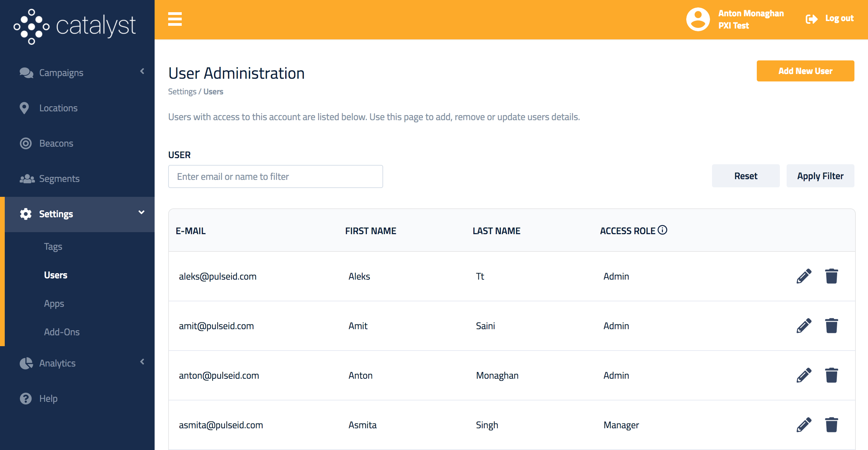This screenshot has height=450, width=868.
Task: Click the asmita@pulseid.com email cell
Action: click(x=221, y=425)
